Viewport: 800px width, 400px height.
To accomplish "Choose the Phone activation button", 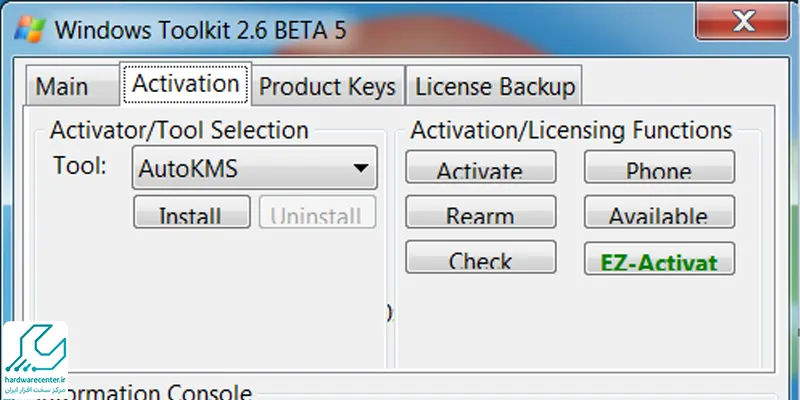I will (659, 167).
